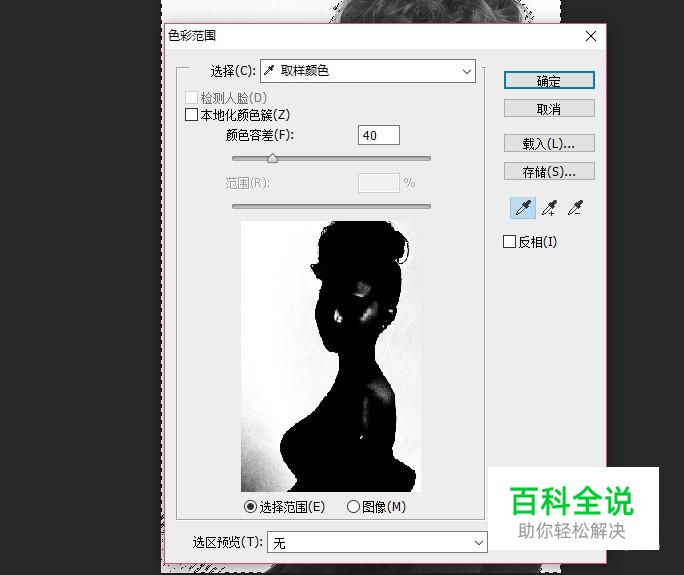The image size is (684, 575).
Task: Click the 载入(L)... button
Action: click(x=549, y=143)
